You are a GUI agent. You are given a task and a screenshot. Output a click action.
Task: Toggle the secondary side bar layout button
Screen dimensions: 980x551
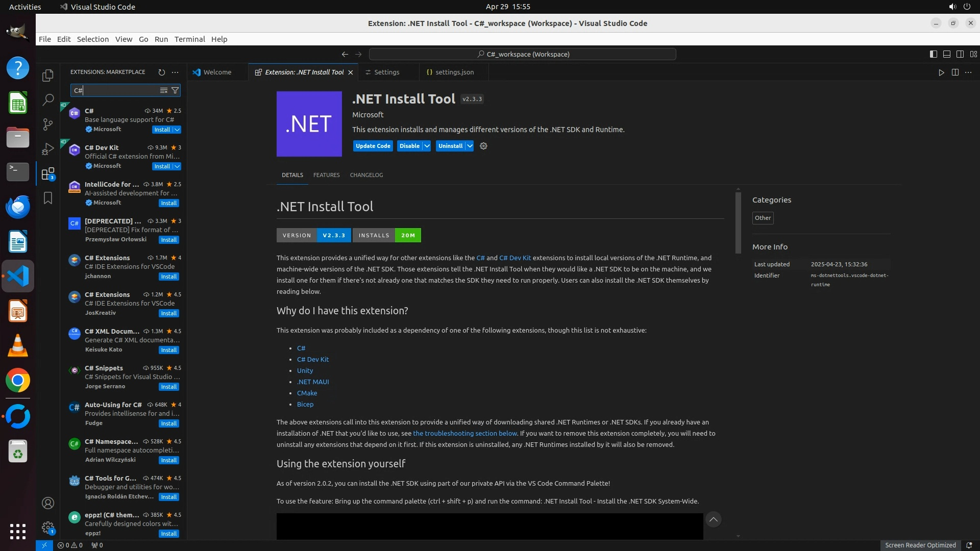960,54
